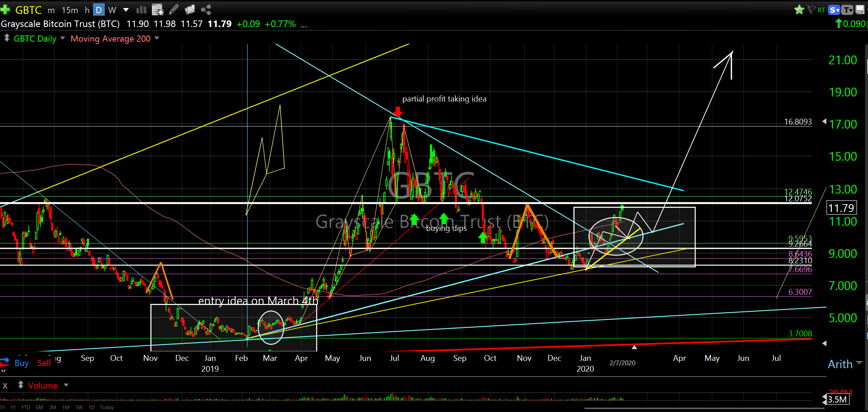Click the add indicator grid icon
Screen dimensions: 868x412
pos(157,10)
